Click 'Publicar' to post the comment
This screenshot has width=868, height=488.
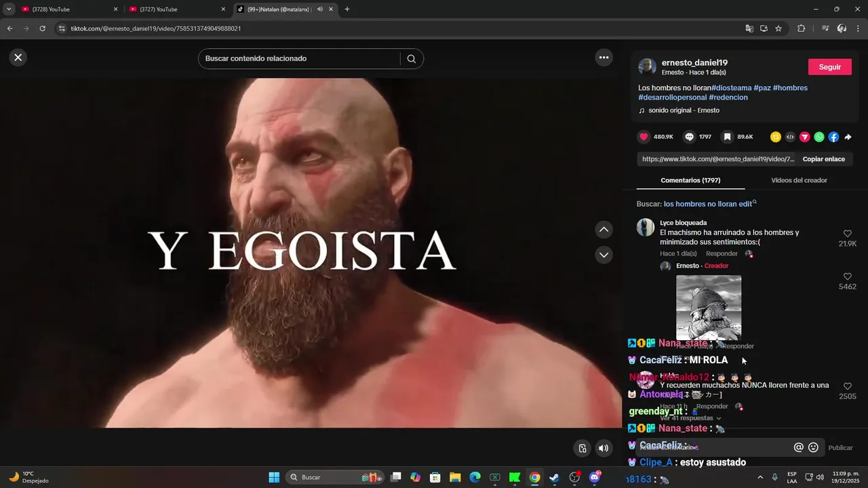point(841,448)
